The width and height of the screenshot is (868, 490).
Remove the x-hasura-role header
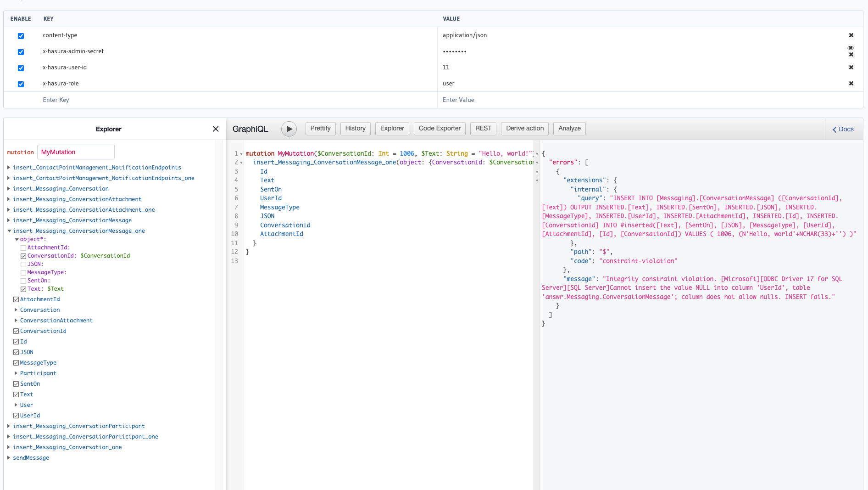tap(851, 84)
